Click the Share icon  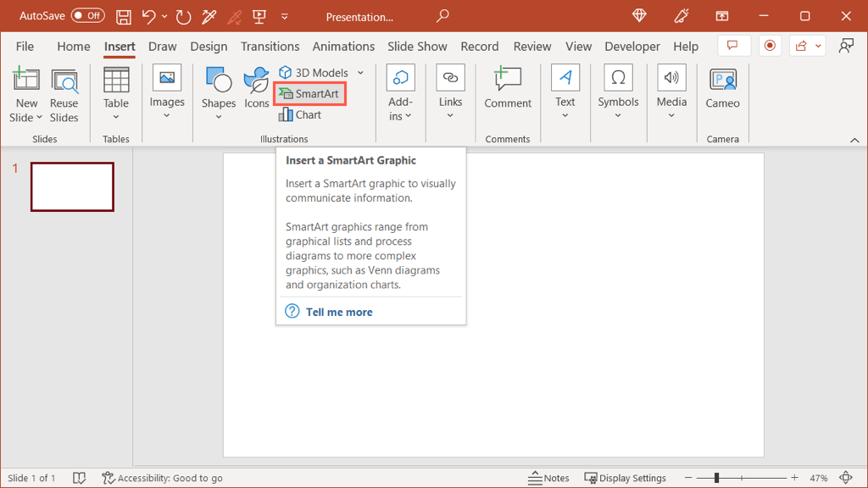[x=801, y=46]
